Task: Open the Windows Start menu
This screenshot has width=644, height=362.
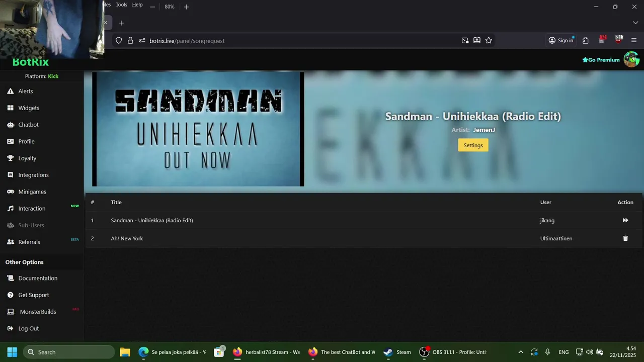Action: point(12,352)
